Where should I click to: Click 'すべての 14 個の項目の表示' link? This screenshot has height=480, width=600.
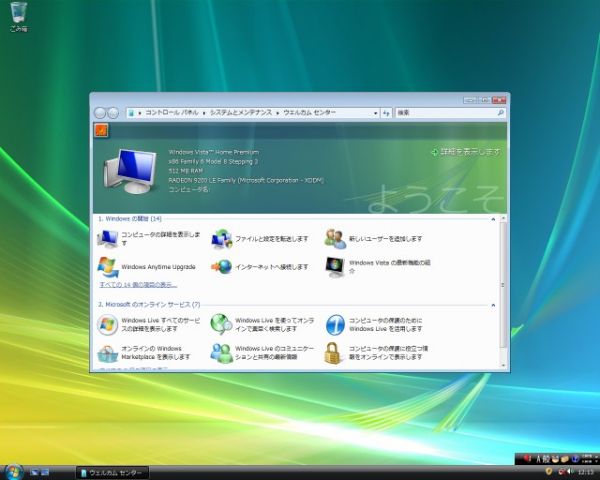click(136, 285)
